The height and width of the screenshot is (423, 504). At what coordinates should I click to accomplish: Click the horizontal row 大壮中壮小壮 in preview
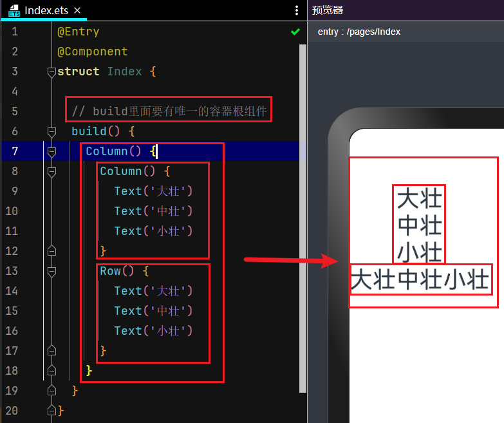pyautogui.click(x=420, y=279)
